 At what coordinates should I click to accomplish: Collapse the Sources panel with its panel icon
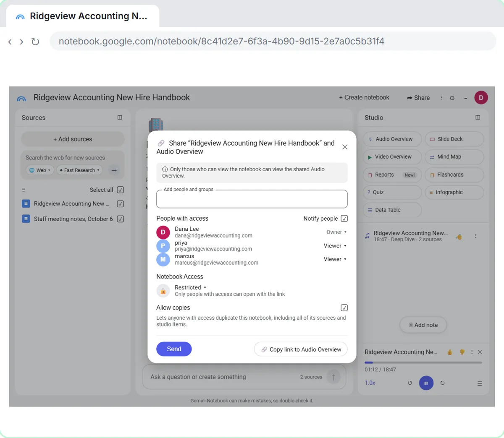pos(120,117)
